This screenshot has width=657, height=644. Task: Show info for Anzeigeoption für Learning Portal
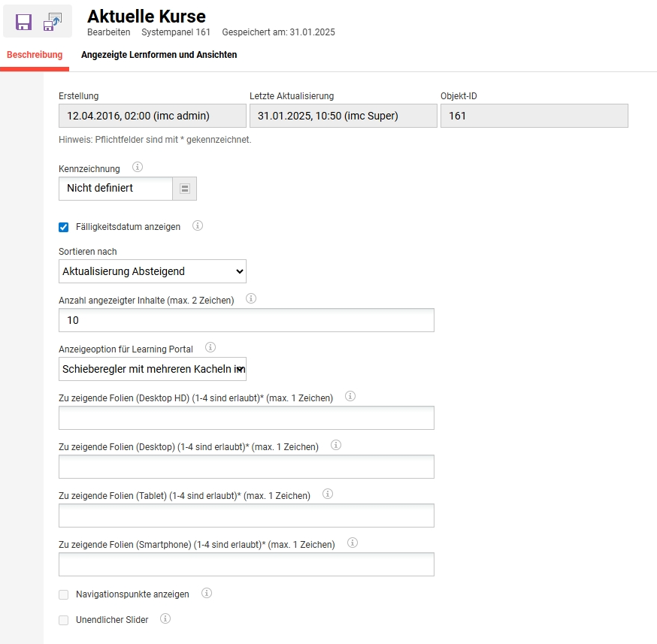coord(210,347)
